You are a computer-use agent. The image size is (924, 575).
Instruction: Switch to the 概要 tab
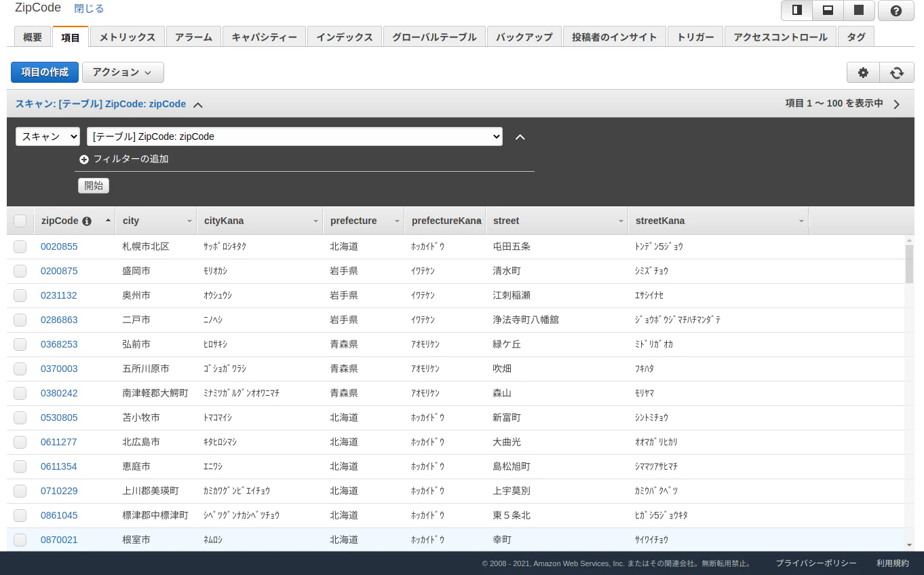tap(33, 37)
